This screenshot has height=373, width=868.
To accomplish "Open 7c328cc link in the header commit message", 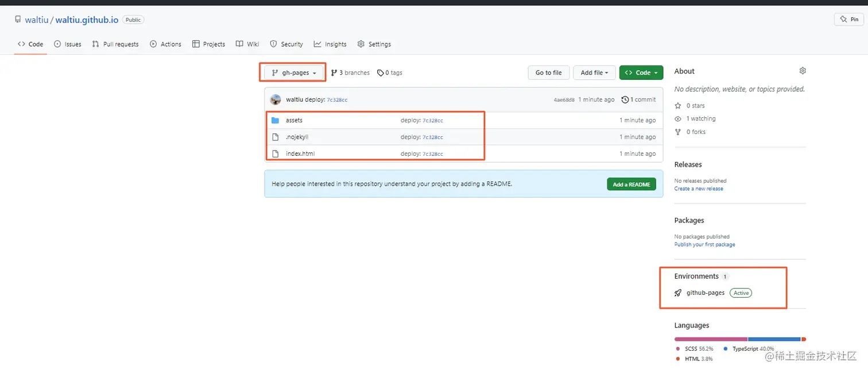I will (x=337, y=100).
